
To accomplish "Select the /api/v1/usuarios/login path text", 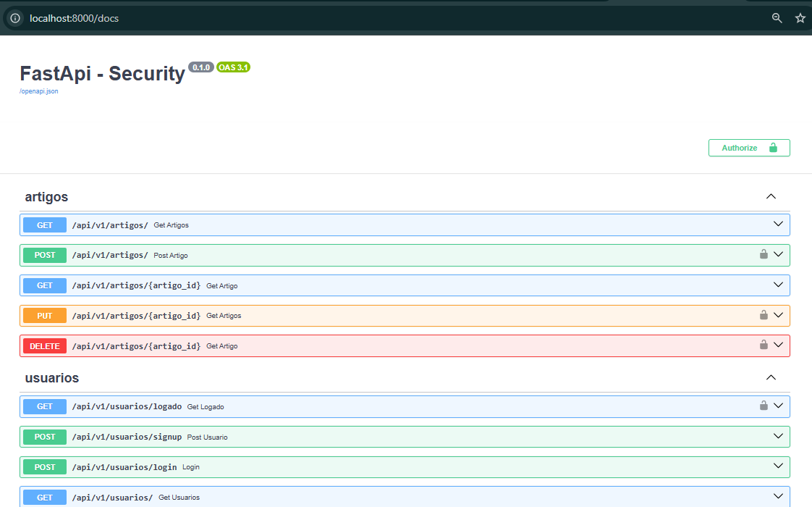I will [x=124, y=467].
